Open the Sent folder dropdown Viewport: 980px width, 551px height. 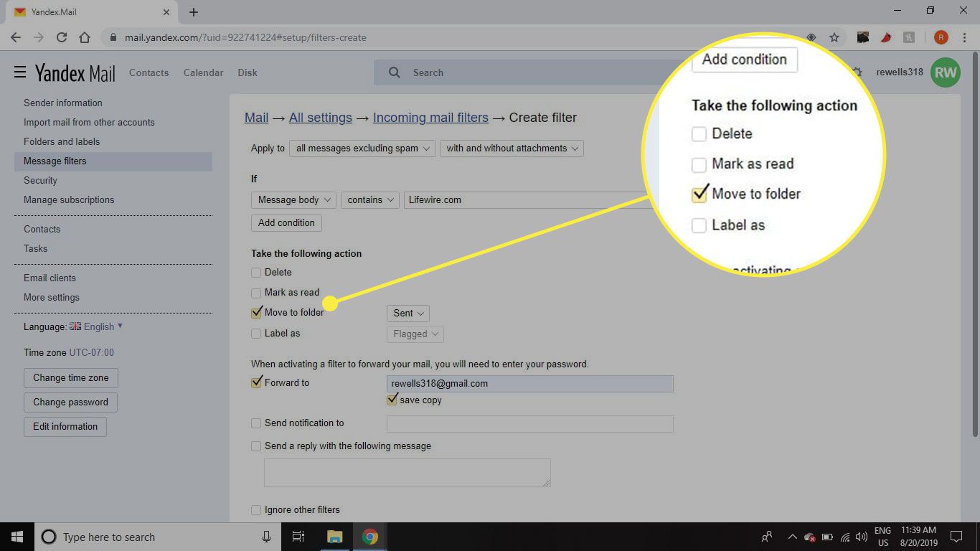(407, 314)
